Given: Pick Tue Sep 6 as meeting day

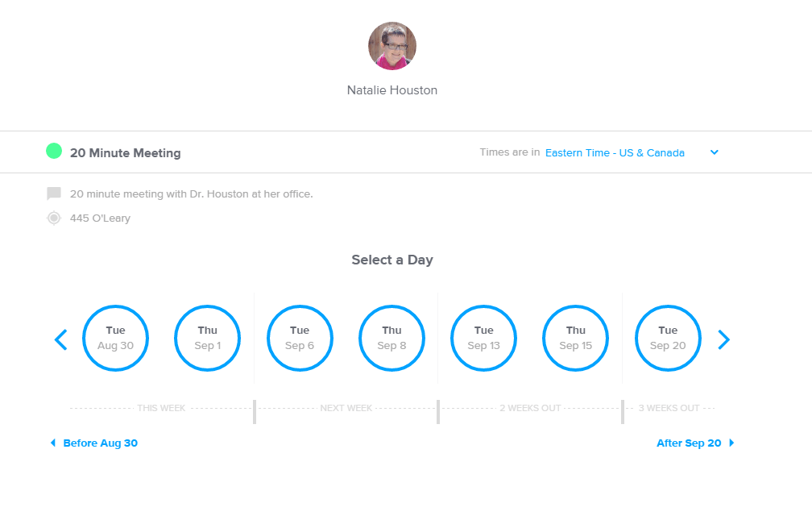Looking at the screenshot, I should click(300, 338).
